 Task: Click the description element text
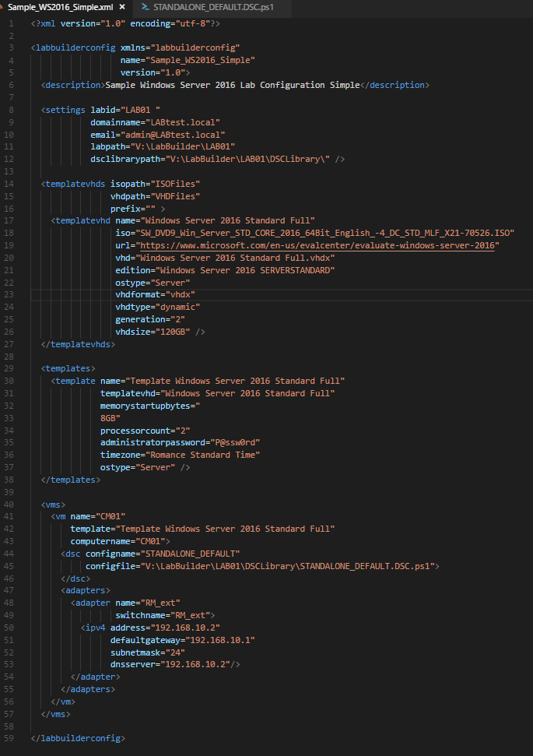pyautogui.click(x=233, y=86)
